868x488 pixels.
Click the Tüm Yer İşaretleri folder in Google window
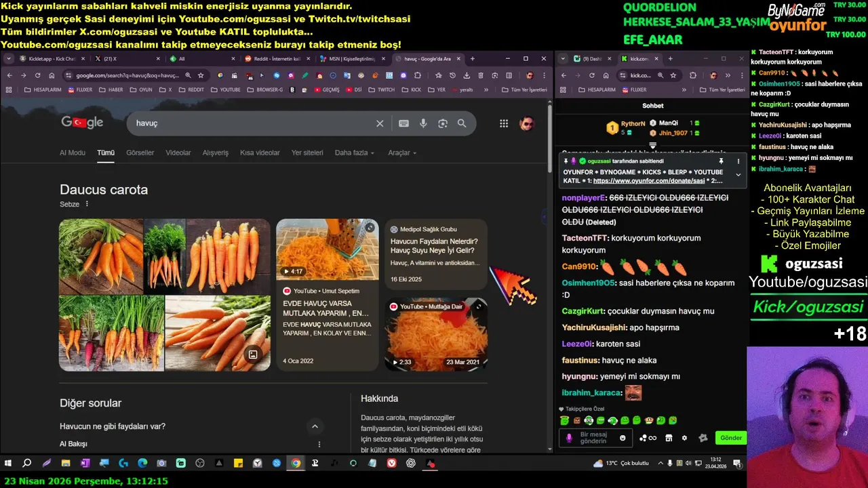(524, 89)
